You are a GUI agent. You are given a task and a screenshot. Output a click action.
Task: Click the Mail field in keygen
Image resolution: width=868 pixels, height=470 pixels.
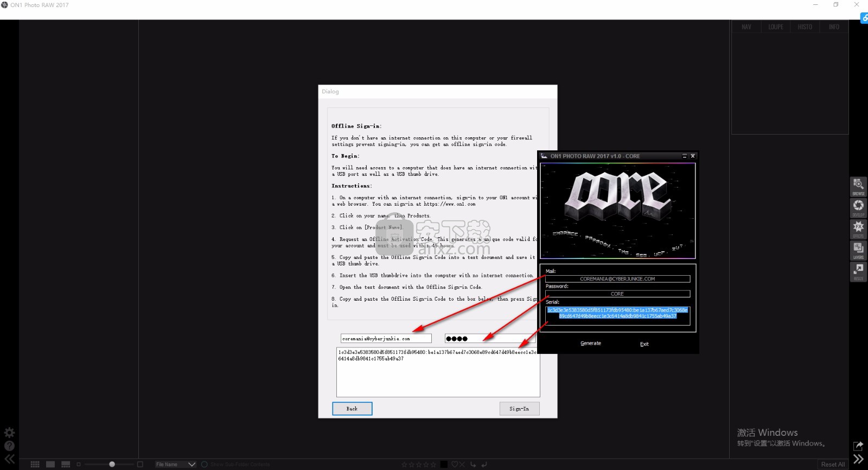617,279
